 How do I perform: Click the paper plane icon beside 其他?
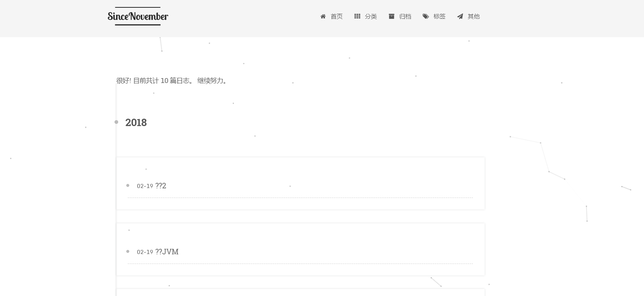[460, 17]
